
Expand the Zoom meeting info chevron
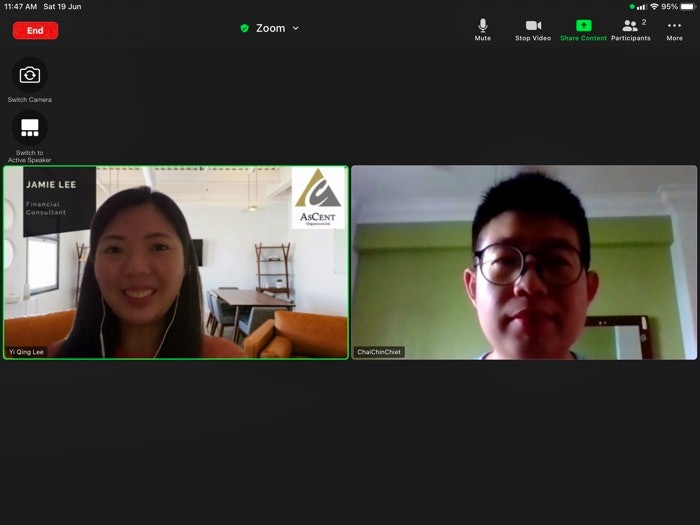[x=296, y=28]
